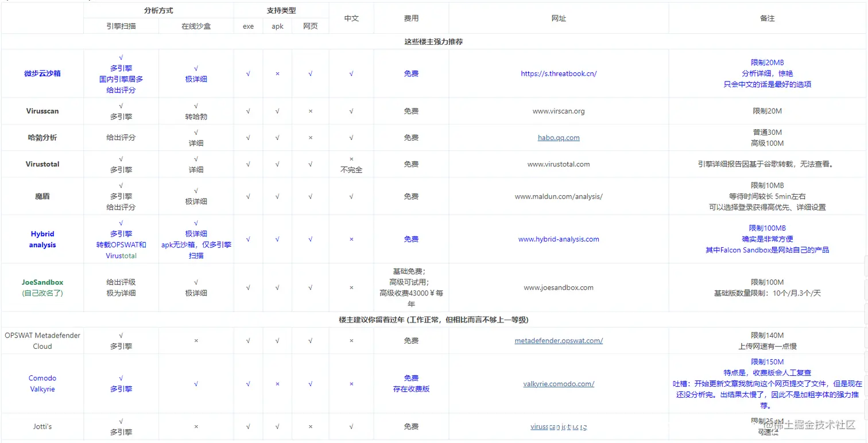Click the 高级收费43000￥每年 fee cell

[411, 298]
